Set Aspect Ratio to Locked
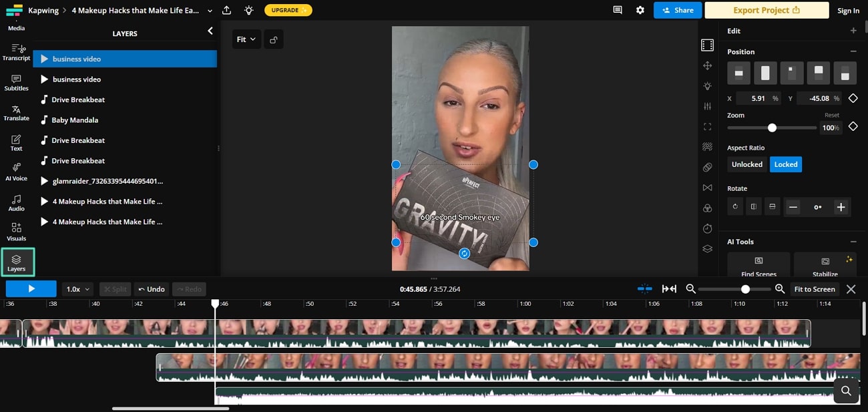This screenshot has height=412, width=868. pos(786,164)
